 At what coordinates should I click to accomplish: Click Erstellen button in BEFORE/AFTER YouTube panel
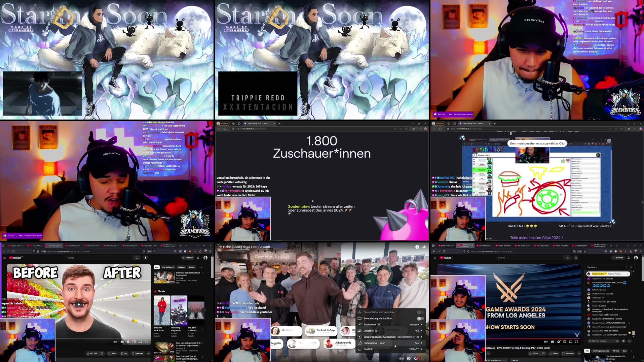[188, 258]
